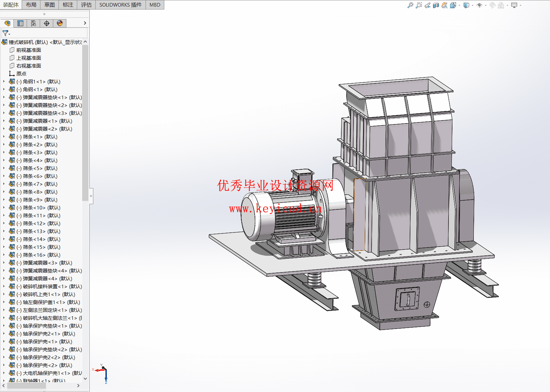This screenshot has width=550, height=392.
Task: Switch to the 草图 tab
Action: pos(50,5)
